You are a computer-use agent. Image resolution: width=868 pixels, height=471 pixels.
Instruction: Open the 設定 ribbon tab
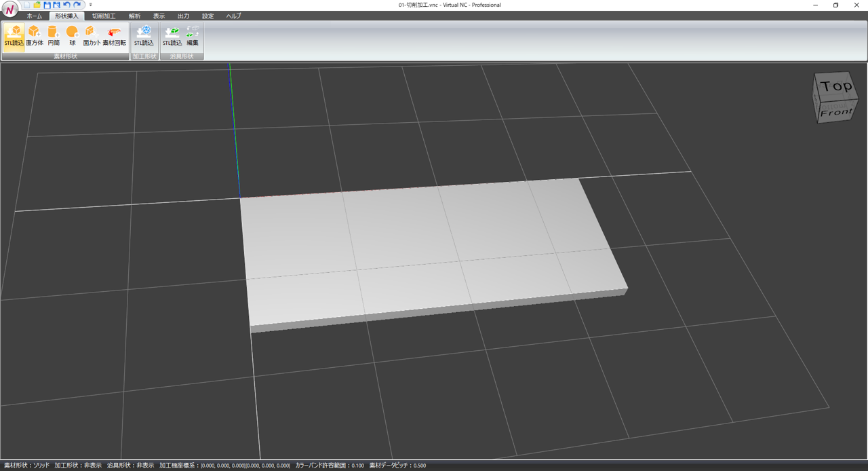(x=208, y=16)
